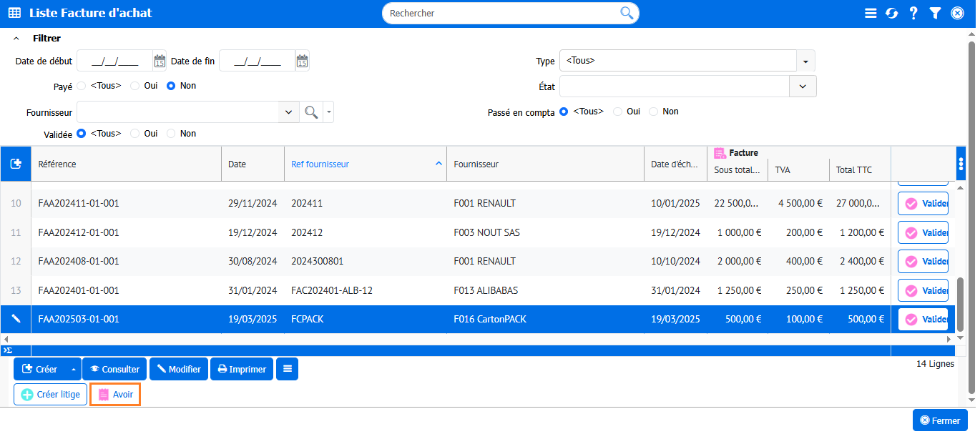Open the Date de fin calendar picker
Screen dimensions: 980x439
pos(302,61)
